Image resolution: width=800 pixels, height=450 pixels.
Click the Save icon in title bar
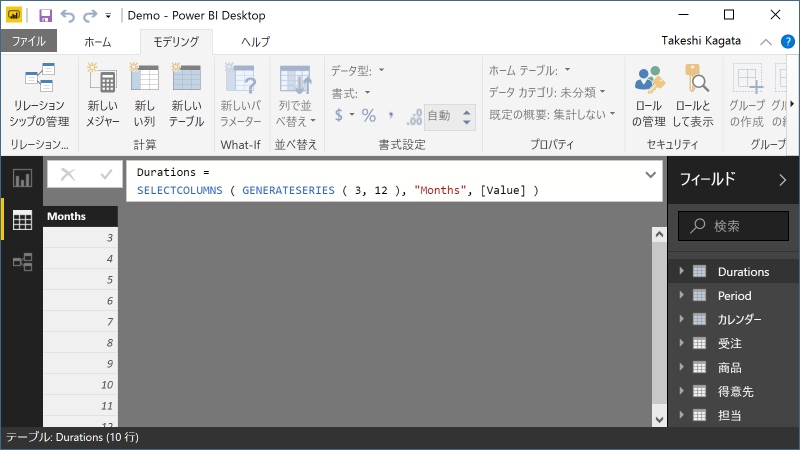tap(45, 15)
